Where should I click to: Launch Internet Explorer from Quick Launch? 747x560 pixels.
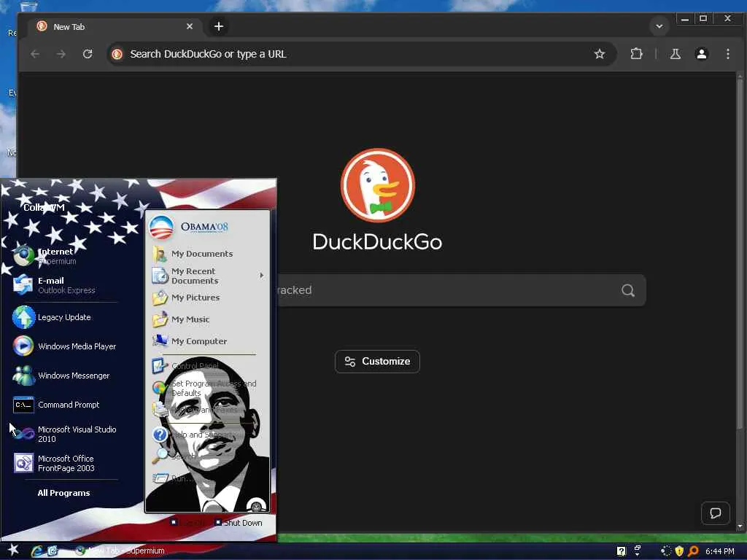pos(37,551)
